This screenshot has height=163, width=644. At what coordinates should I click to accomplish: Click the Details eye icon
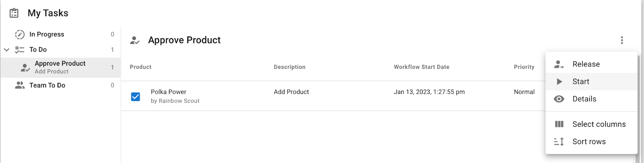tap(559, 99)
